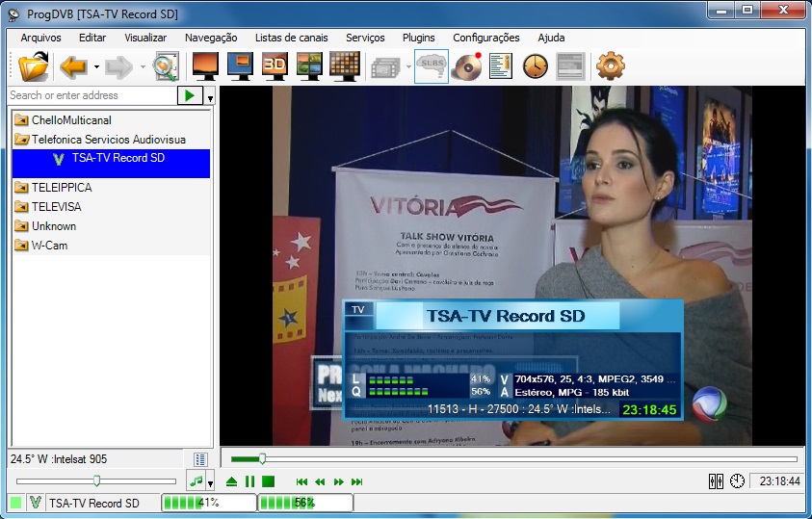Adjust the volume slider handle

97,481
